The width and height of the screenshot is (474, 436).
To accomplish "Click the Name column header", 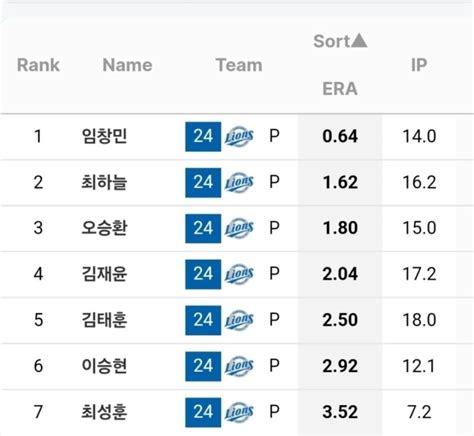I will tap(127, 65).
